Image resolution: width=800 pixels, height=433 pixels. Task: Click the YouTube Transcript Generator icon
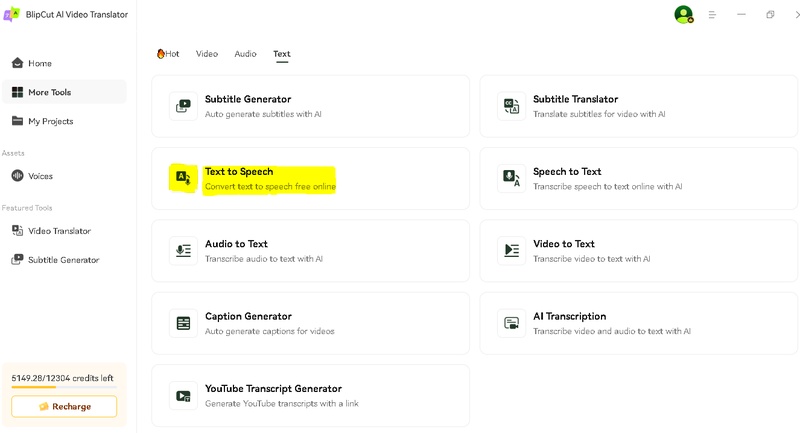(x=183, y=395)
